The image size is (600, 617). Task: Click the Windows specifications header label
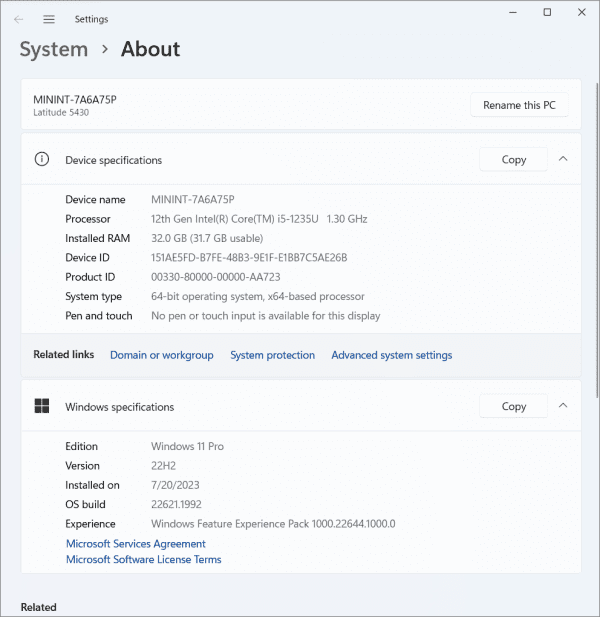coord(120,407)
